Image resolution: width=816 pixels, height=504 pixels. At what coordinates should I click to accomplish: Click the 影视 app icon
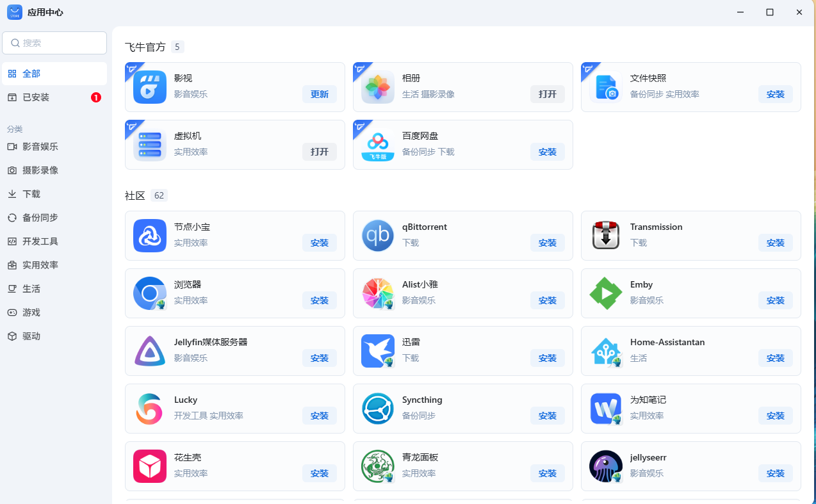click(x=150, y=87)
